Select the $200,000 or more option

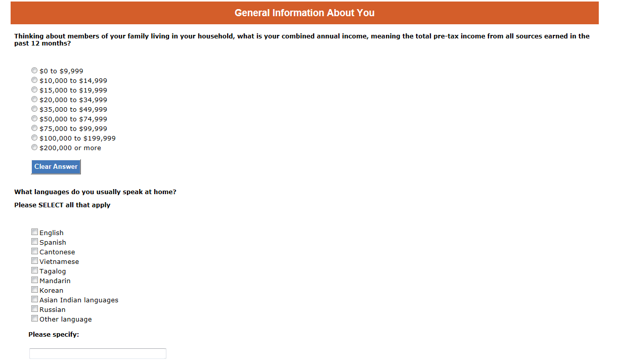tap(34, 148)
